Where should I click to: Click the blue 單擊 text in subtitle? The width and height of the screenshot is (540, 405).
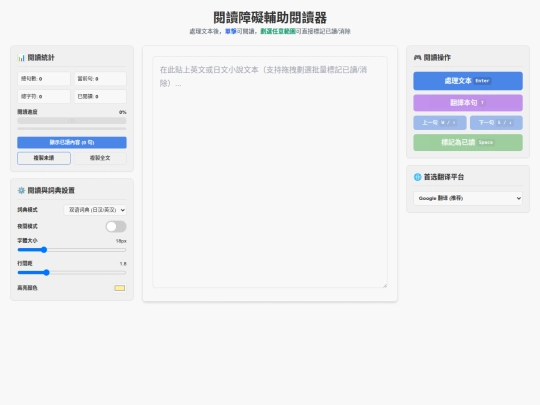click(x=231, y=31)
